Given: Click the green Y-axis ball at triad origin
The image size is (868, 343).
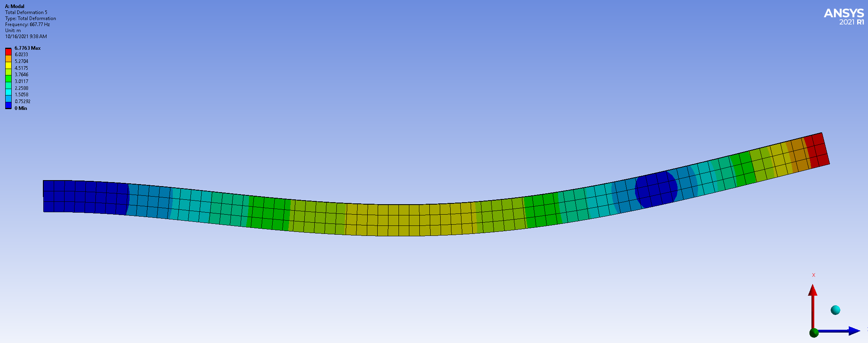Looking at the screenshot, I should point(814,333).
